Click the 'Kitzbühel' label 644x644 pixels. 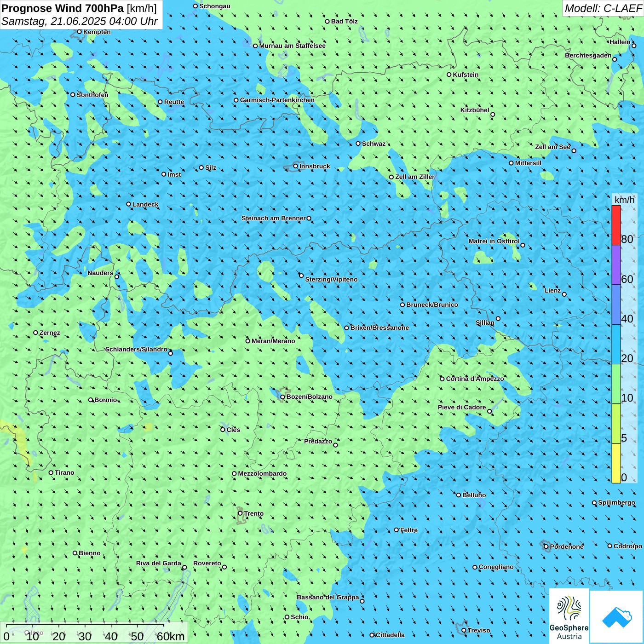(475, 110)
